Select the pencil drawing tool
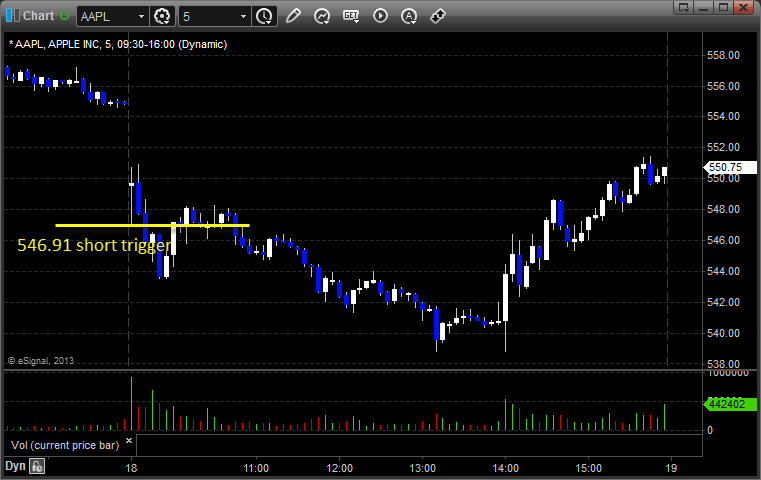The image size is (761, 480). pyautogui.click(x=293, y=16)
